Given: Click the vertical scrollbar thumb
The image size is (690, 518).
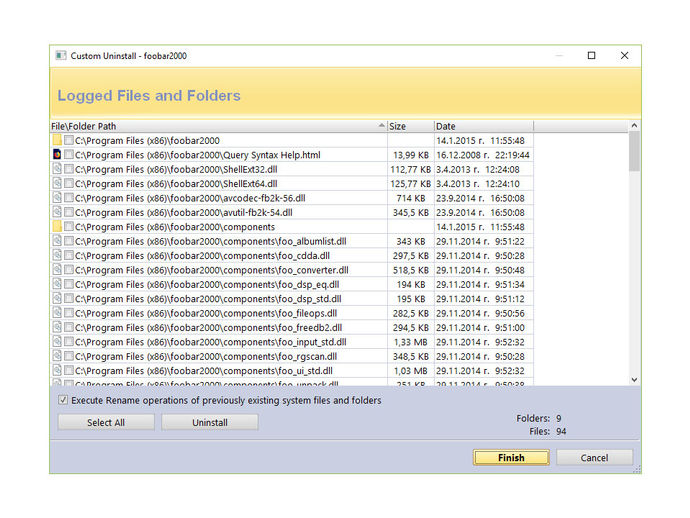Looking at the screenshot, I should 634,151.
